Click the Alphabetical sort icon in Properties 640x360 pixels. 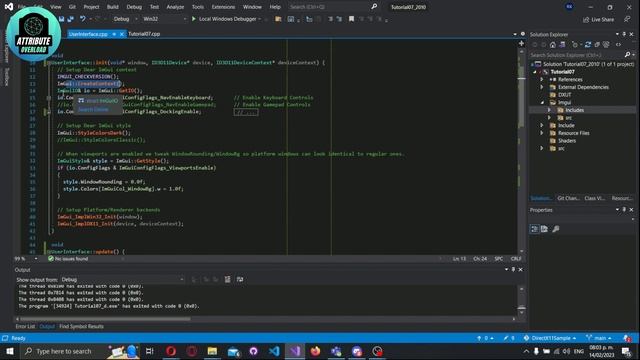(x=544, y=229)
